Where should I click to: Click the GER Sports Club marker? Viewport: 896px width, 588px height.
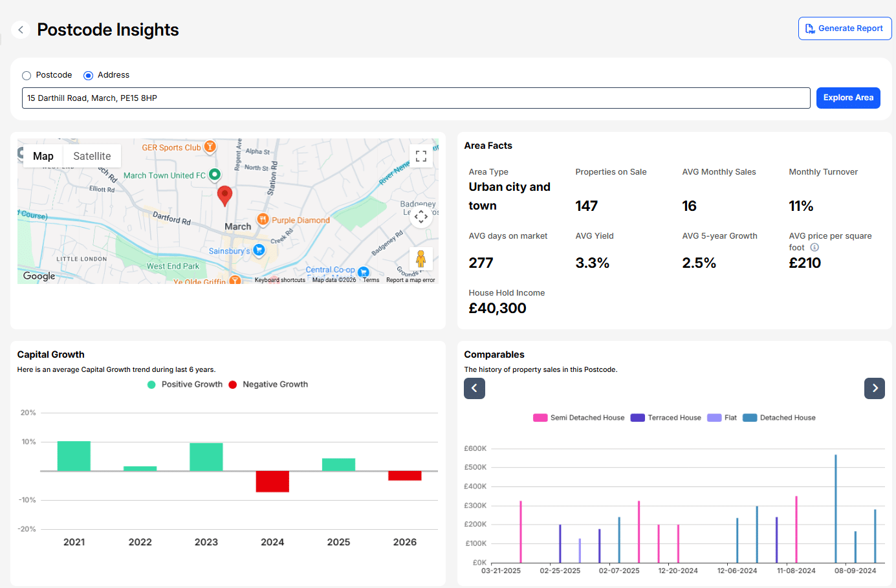[x=210, y=147]
